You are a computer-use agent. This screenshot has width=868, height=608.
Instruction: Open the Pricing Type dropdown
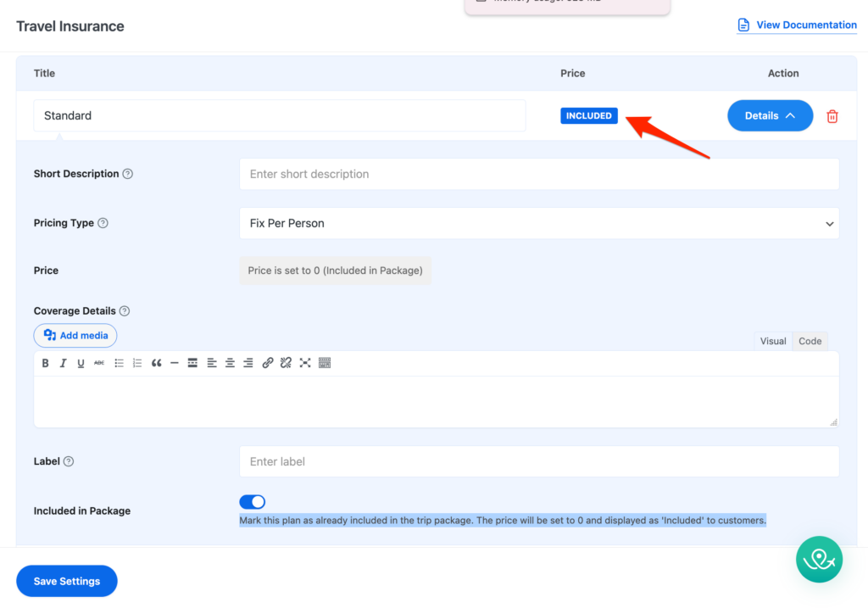point(539,223)
